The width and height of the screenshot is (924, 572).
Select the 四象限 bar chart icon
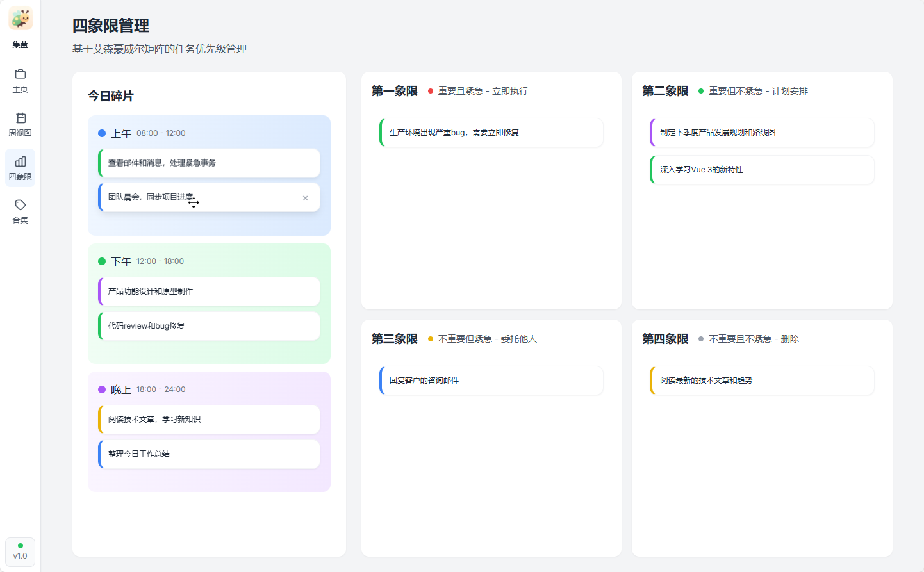coord(21,161)
